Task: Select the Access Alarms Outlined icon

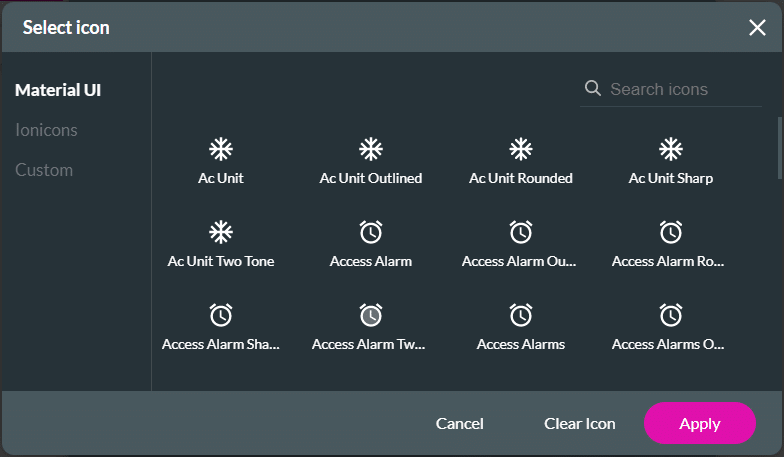Action: tap(670, 315)
